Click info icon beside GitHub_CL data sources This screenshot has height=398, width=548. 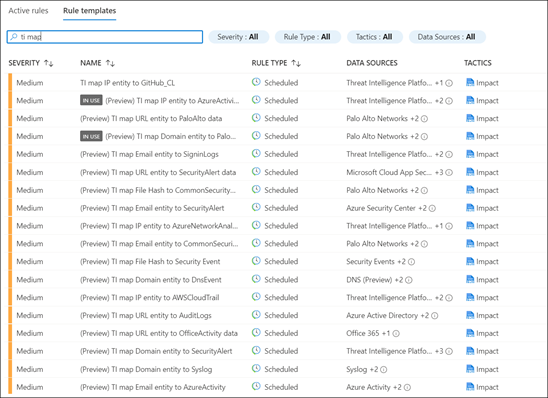pyautogui.click(x=449, y=83)
